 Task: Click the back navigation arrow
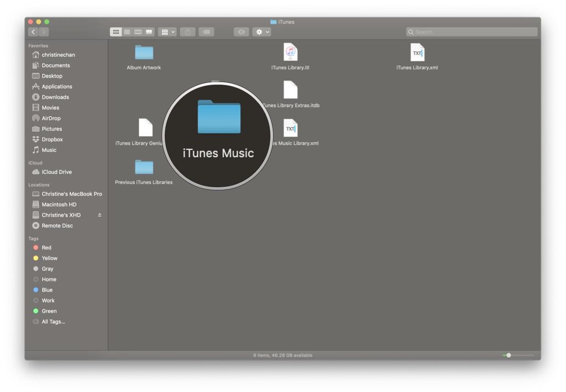tap(33, 31)
